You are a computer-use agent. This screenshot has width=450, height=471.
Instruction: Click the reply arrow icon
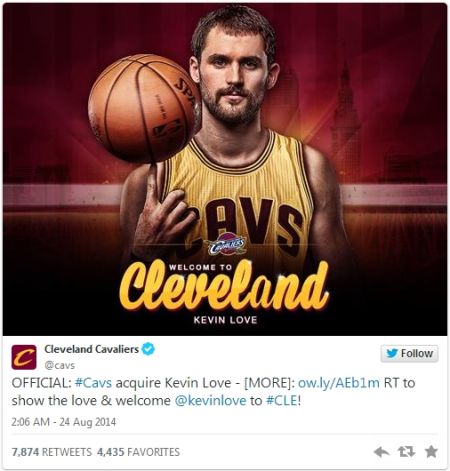[x=382, y=452]
